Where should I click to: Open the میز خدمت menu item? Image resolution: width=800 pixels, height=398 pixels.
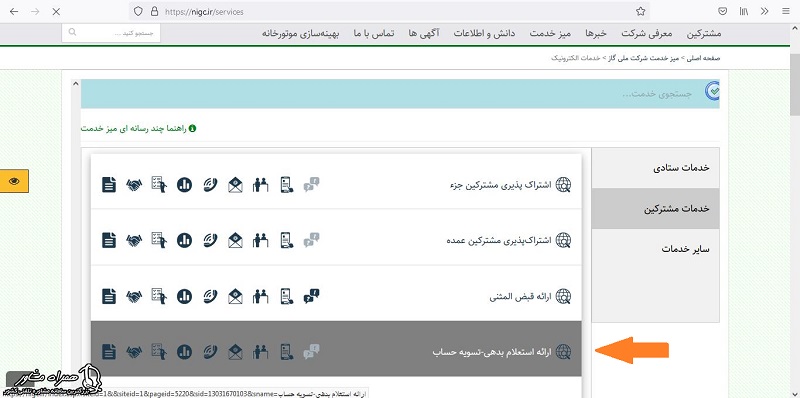pos(549,34)
